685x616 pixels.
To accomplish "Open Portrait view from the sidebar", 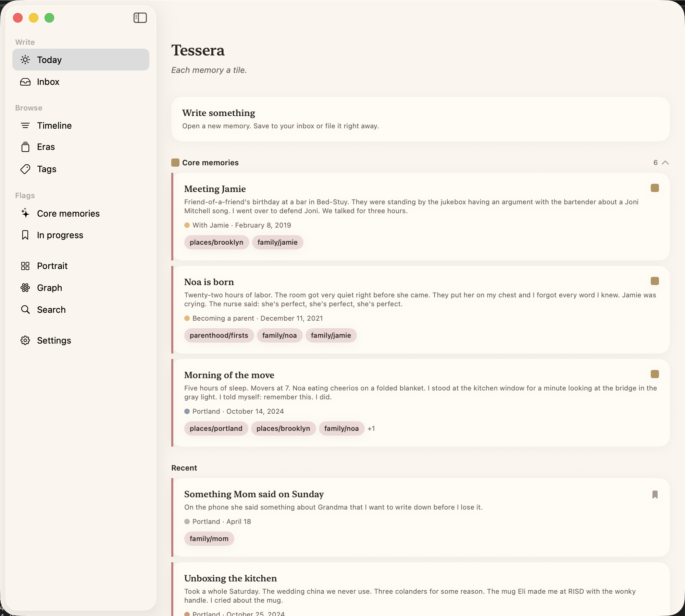I will coord(52,266).
